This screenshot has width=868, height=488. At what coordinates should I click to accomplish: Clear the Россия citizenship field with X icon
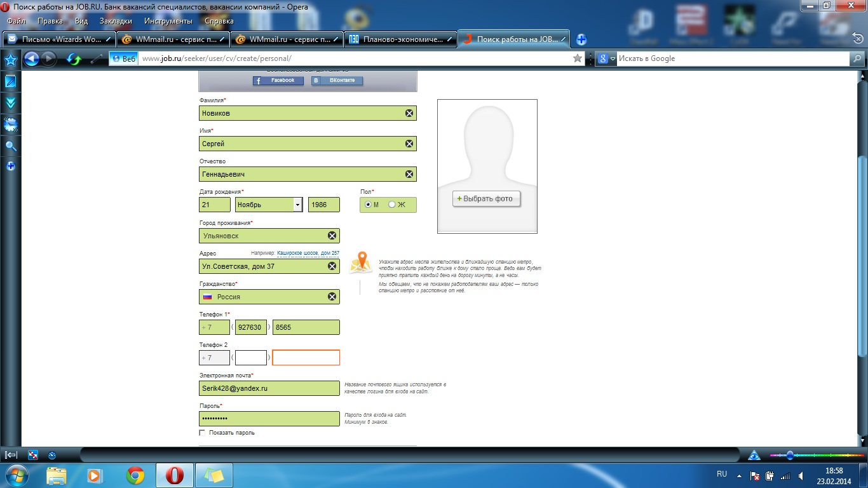pyautogui.click(x=332, y=297)
